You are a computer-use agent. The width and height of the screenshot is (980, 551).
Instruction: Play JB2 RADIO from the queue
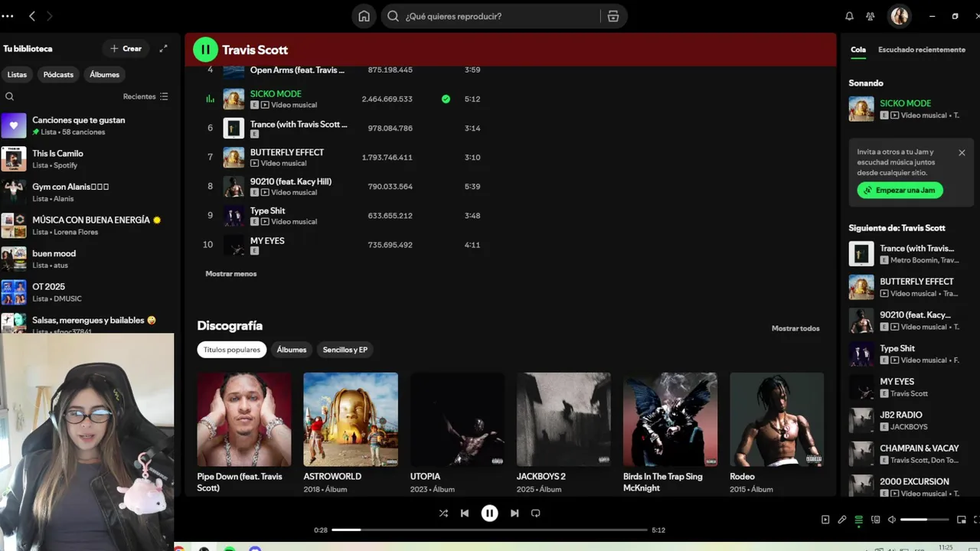(x=910, y=420)
